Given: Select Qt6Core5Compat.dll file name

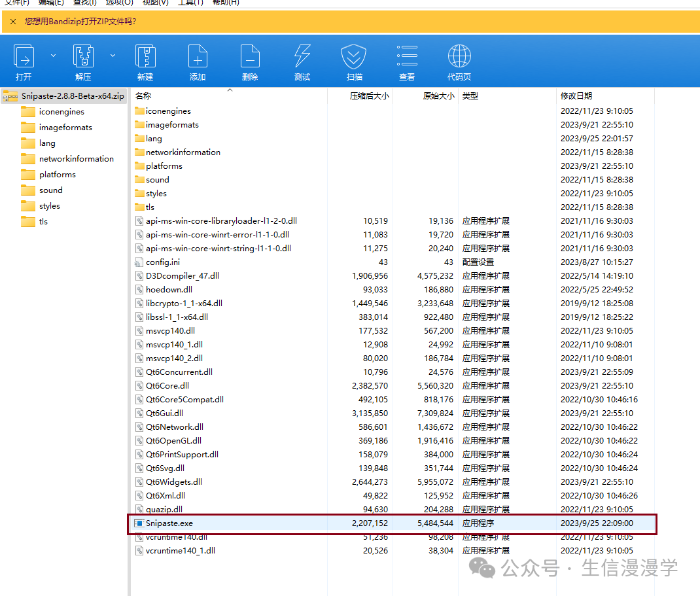Looking at the screenshot, I should click(185, 400).
